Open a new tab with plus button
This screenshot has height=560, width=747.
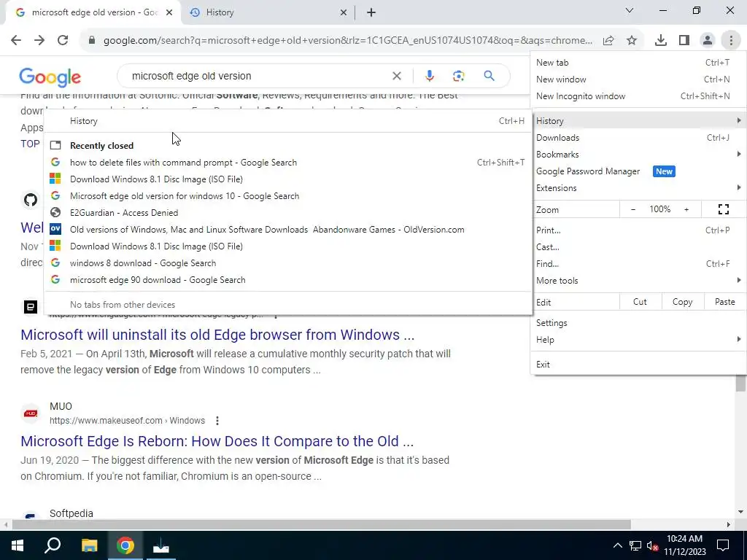[x=371, y=12]
